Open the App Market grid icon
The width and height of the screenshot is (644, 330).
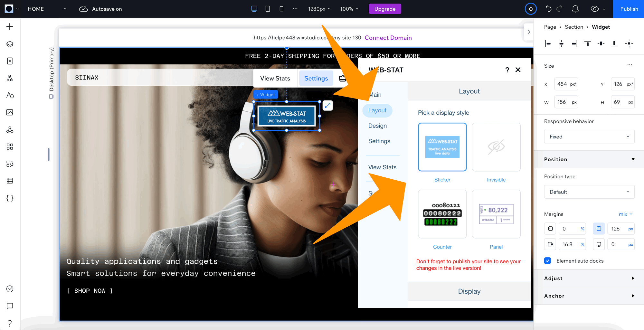tap(10, 147)
